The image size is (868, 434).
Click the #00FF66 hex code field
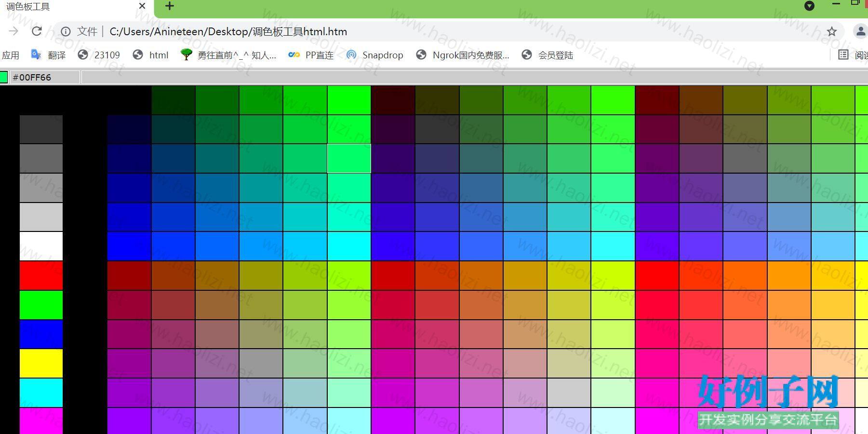(45, 77)
